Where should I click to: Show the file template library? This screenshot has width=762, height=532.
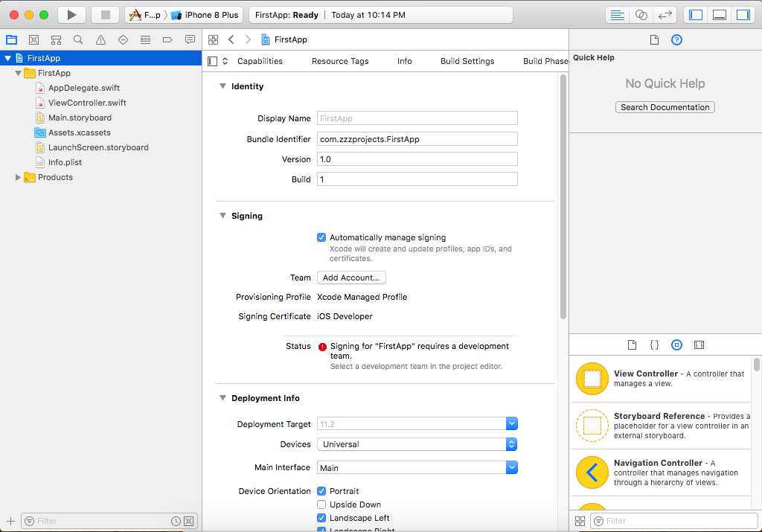[x=632, y=345]
